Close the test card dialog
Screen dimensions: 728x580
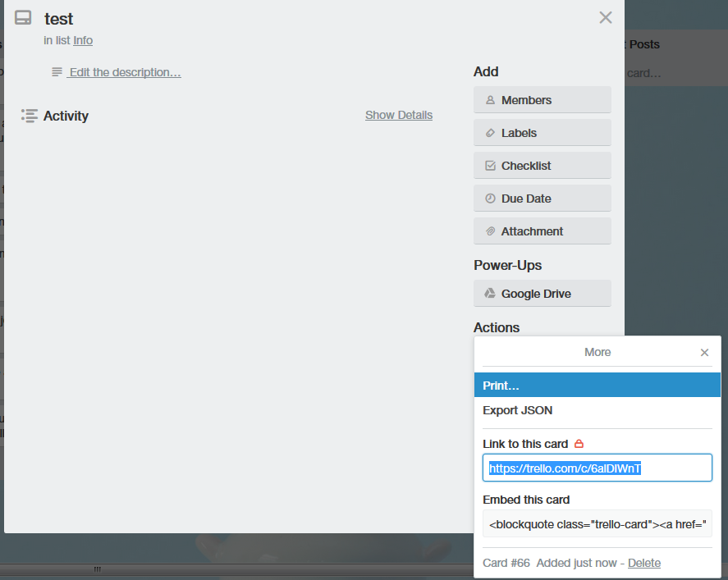(606, 17)
